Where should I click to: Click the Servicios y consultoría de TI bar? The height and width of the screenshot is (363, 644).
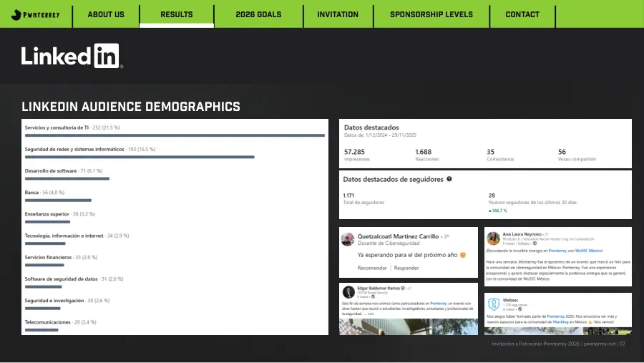[x=175, y=135]
